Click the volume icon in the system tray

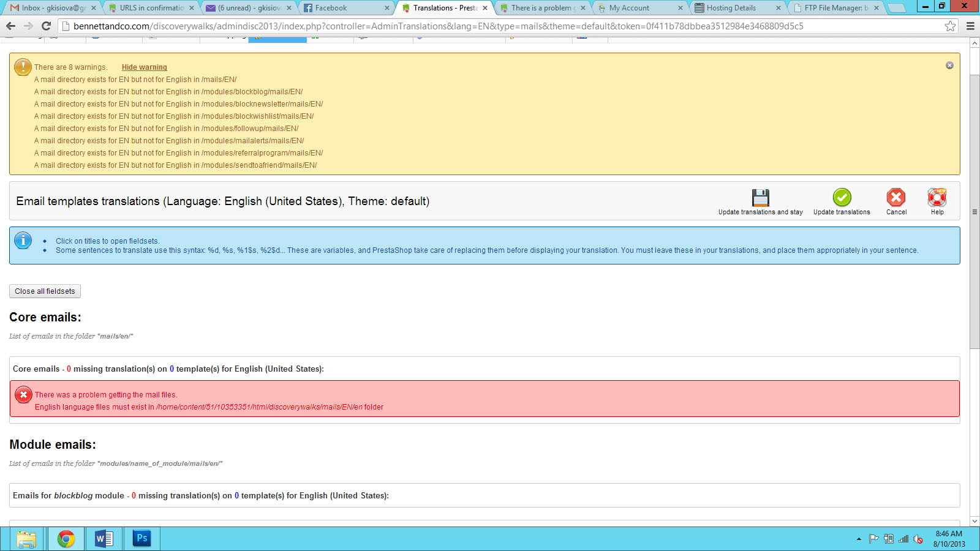[x=918, y=539]
